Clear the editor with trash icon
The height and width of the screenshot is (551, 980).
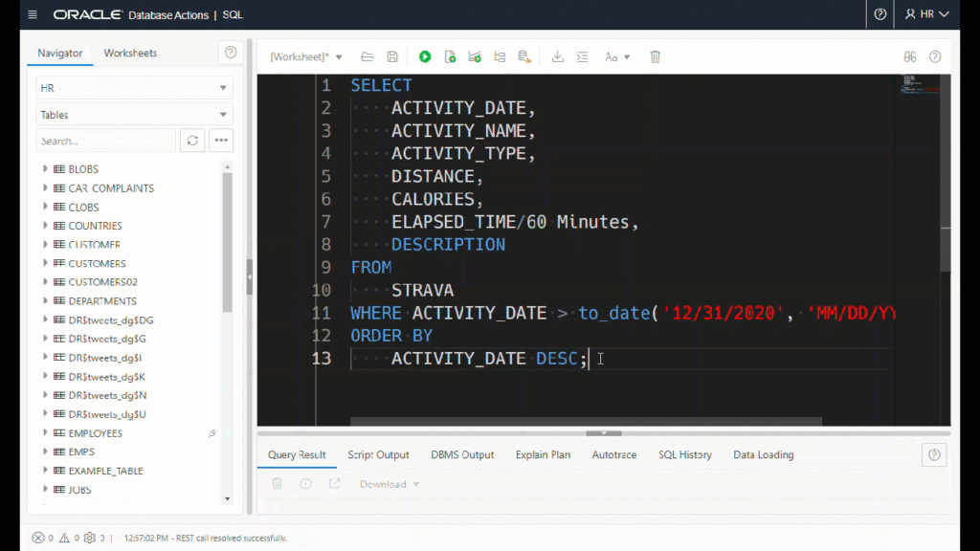656,57
